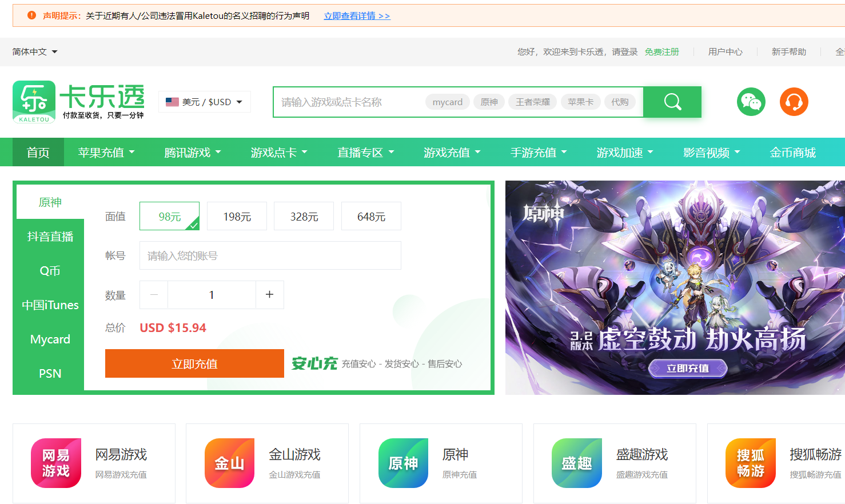This screenshot has height=504, width=845.
Task: Open the Kingsoft (金山) games icon
Action: 230,463
